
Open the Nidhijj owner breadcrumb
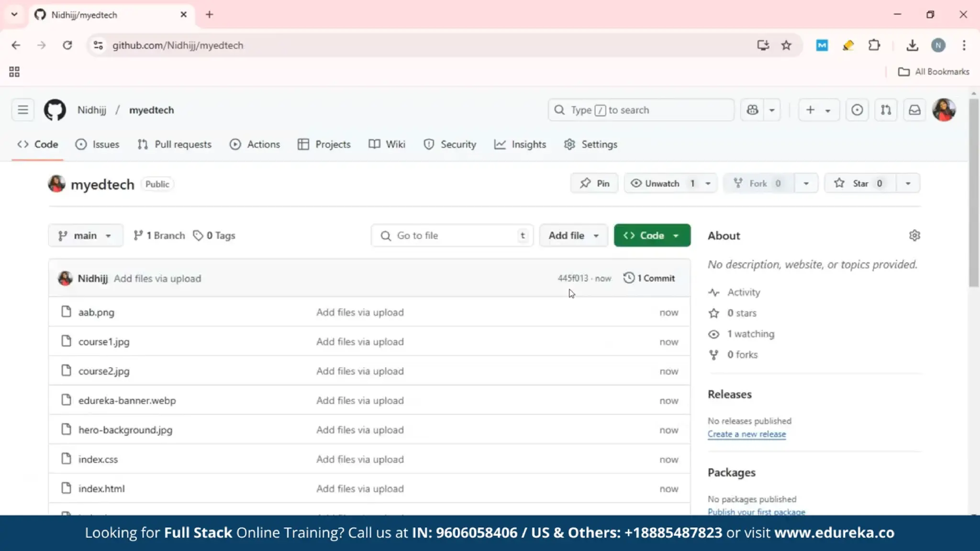(x=92, y=110)
